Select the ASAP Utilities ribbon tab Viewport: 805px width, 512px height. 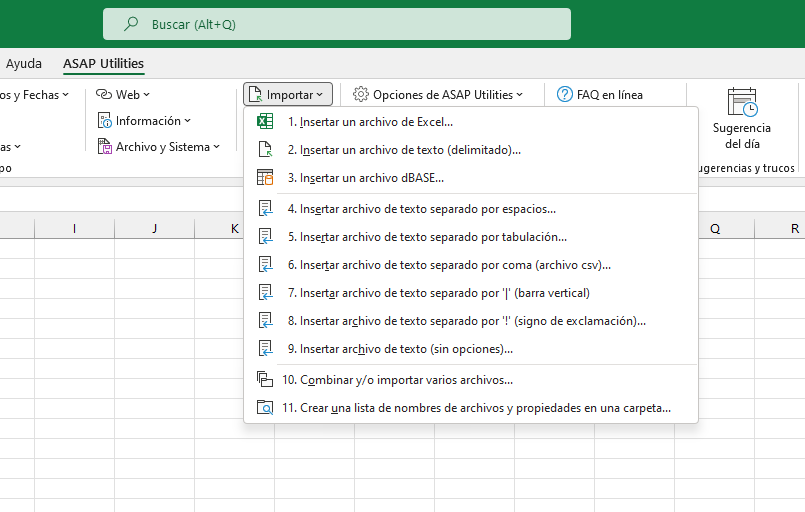tap(103, 64)
